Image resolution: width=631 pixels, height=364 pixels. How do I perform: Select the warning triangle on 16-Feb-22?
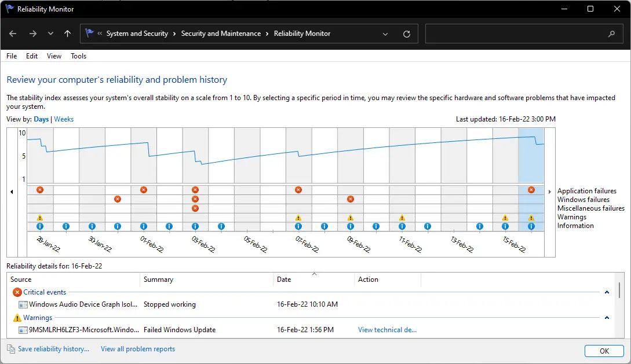coord(531,218)
